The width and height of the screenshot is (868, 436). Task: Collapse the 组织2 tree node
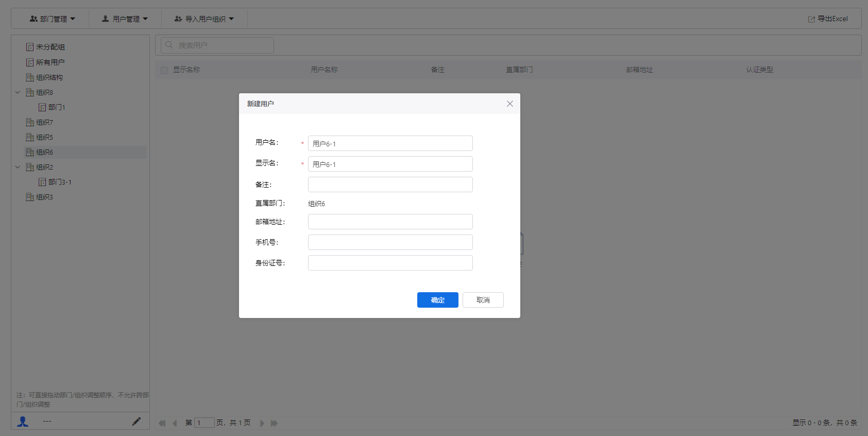click(18, 167)
